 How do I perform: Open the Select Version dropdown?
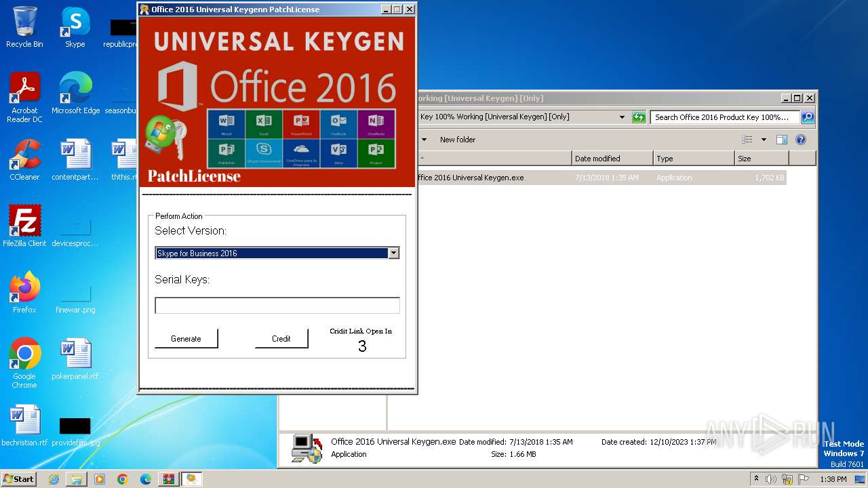coord(393,253)
